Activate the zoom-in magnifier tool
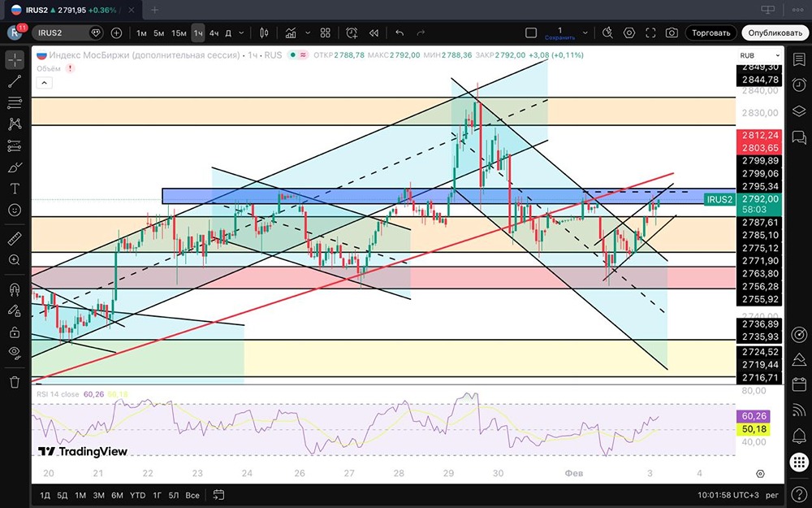The height and width of the screenshot is (508, 812). tap(15, 260)
